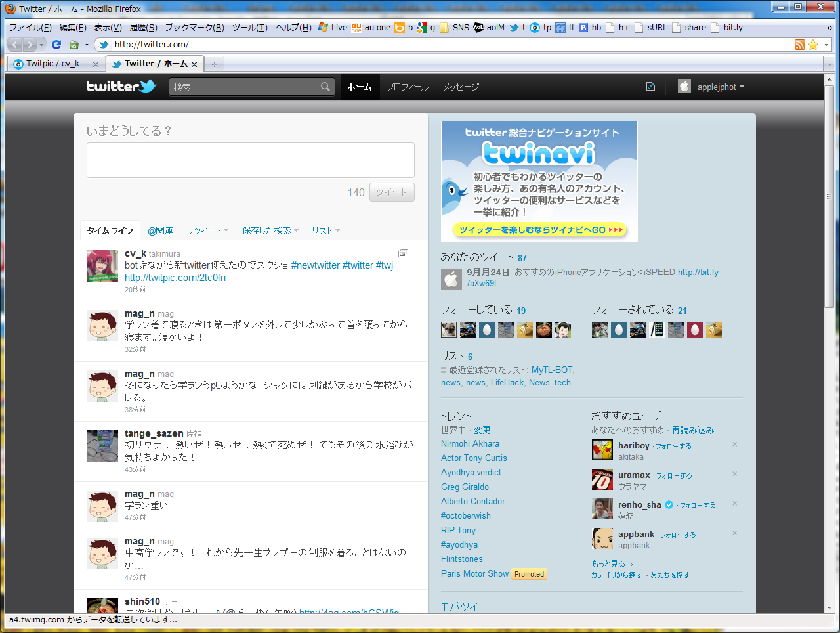Open the sURL bookmark
This screenshot has height=633, width=840.
[650, 27]
